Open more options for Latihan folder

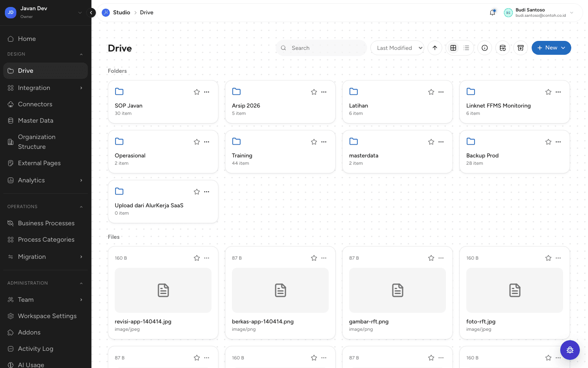[441, 92]
